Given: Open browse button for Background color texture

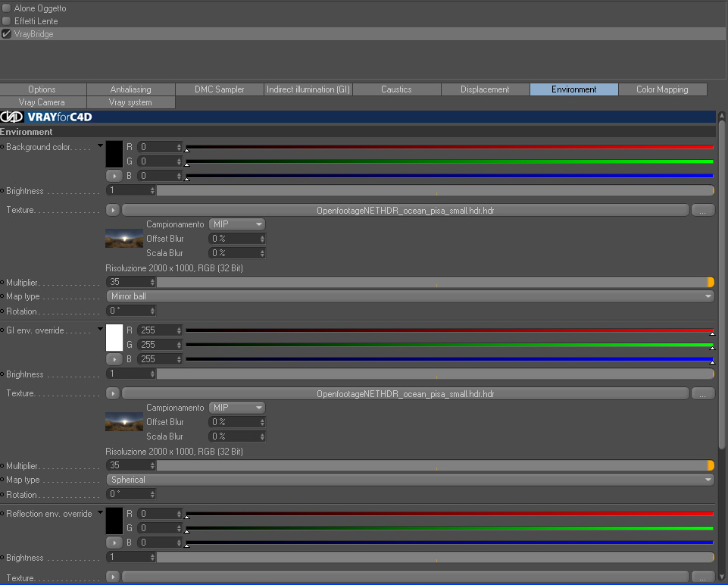Looking at the screenshot, I should (703, 211).
